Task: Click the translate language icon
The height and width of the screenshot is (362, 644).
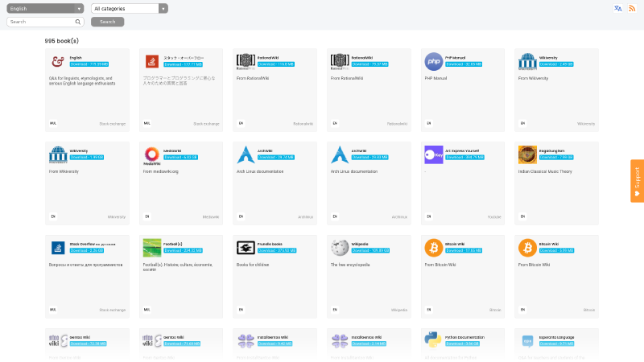Action: (618, 8)
